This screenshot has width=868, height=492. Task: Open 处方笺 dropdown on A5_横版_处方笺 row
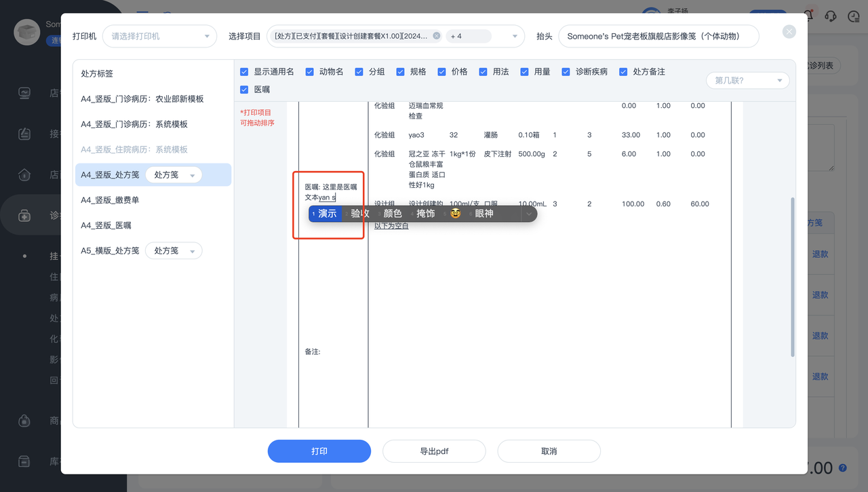pyautogui.click(x=174, y=251)
